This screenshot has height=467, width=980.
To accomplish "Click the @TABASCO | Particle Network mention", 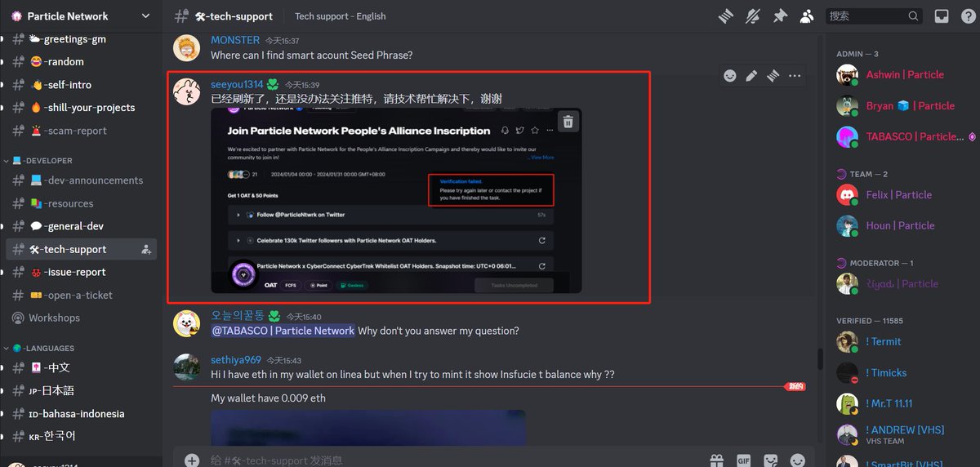I will 283,331.
